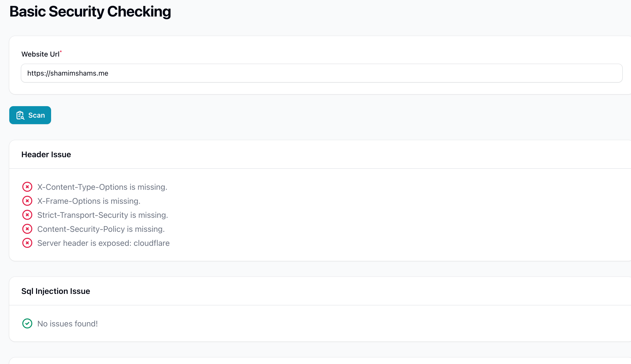Click the Server header is exposed message
Screen dimensions: 631x364
tap(103, 243)
